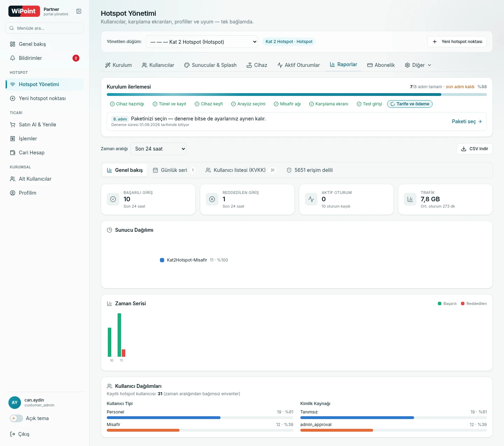Image resolution: width=504 pixels, height=446 pixels.
Task: Toggle the Açık tema switch
Action: (x=16, y=418)
